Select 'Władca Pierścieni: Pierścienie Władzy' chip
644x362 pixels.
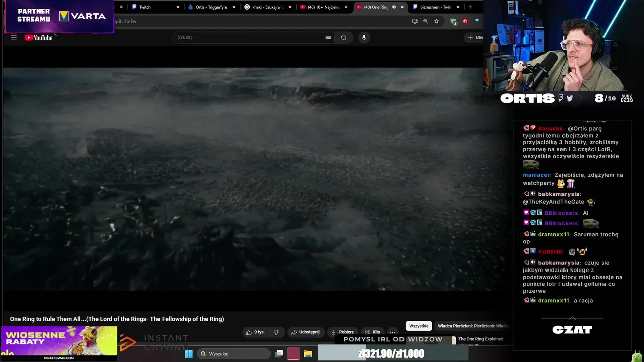(x=473, y=326)
